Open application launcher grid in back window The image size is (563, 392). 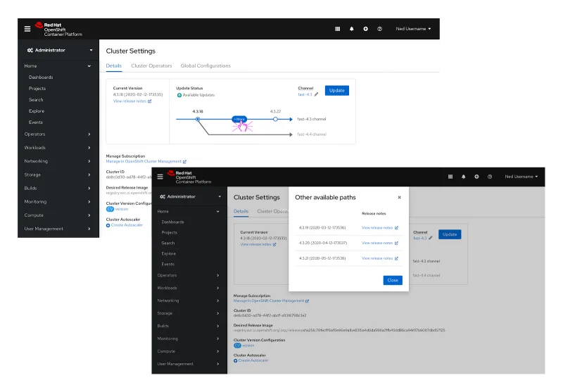pyautogui.click(x=338, y=29)
